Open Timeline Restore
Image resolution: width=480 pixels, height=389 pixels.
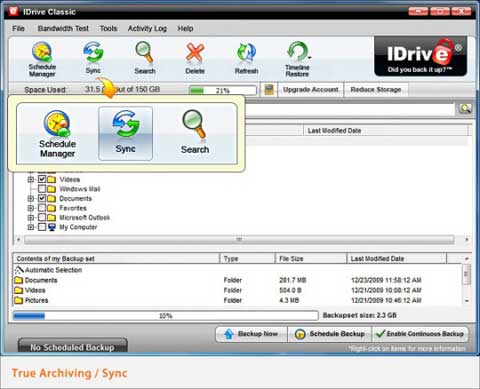tap(297, 59)
